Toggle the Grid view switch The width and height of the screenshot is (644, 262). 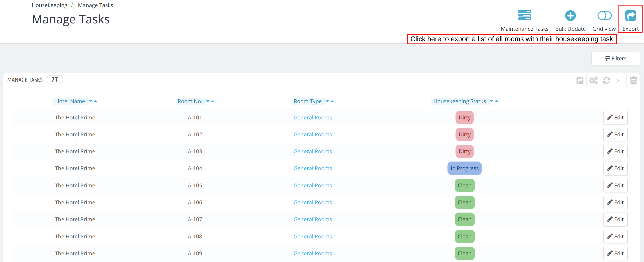pyautogui.click(x=604, y=16)
